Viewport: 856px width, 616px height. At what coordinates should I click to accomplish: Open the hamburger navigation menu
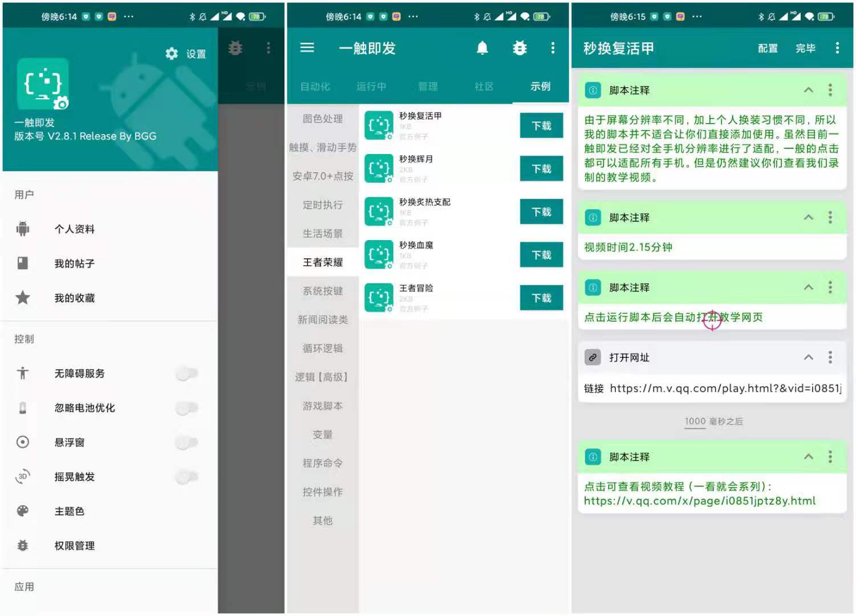point(307,48)
